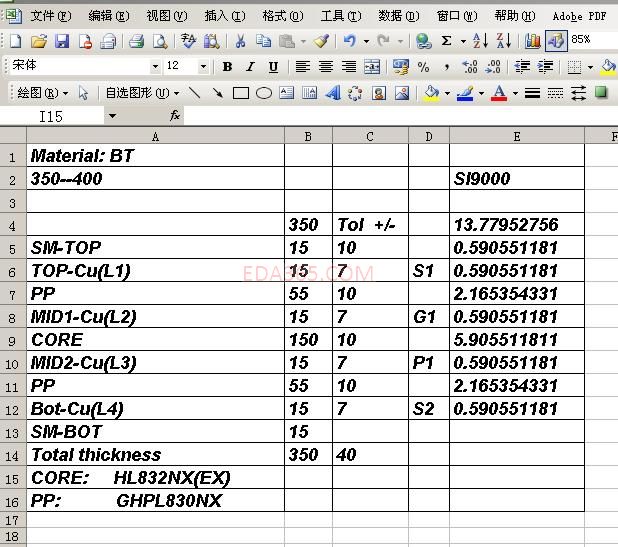Toggle Underline formatting
This screenshot has width=618, height=547.
(273, 67)
